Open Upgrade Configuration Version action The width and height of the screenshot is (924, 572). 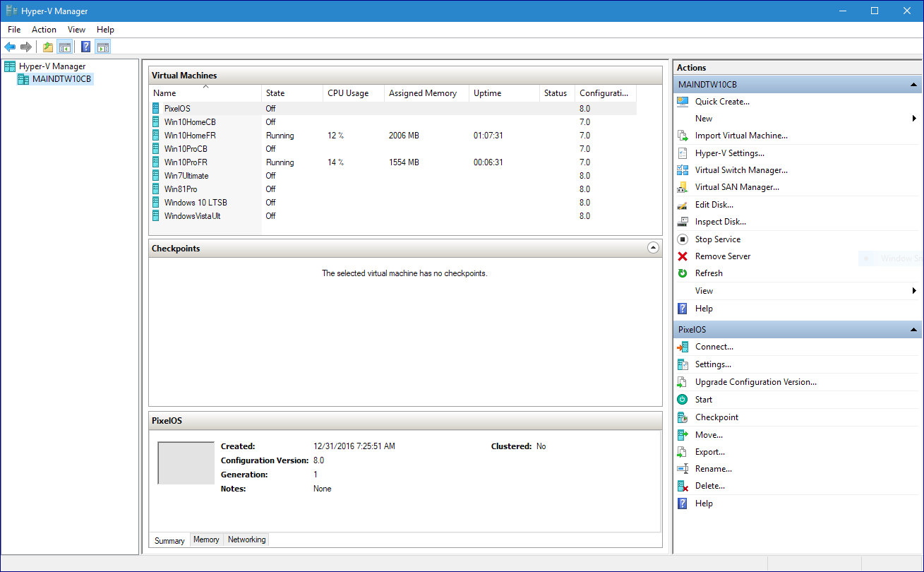click(x=755, y=382)
